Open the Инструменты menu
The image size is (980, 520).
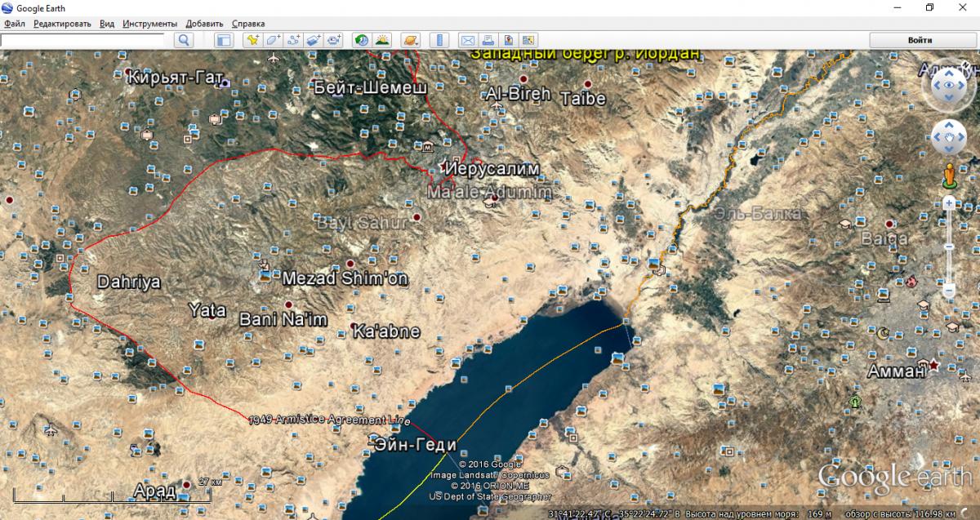[x=149, y=24]
